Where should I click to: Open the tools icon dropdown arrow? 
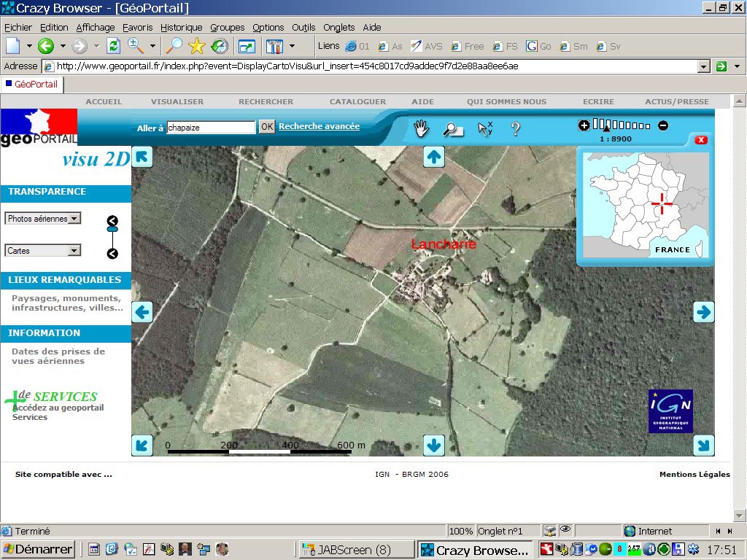click(292, 46)
